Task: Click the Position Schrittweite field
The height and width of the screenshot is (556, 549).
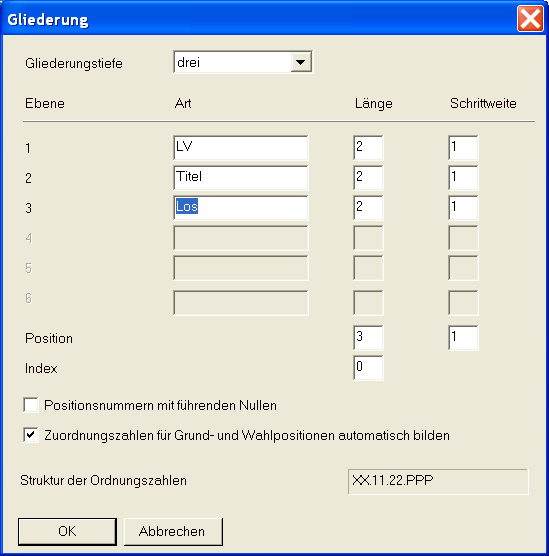Action: pyautogui.click(x=463, y=338)
